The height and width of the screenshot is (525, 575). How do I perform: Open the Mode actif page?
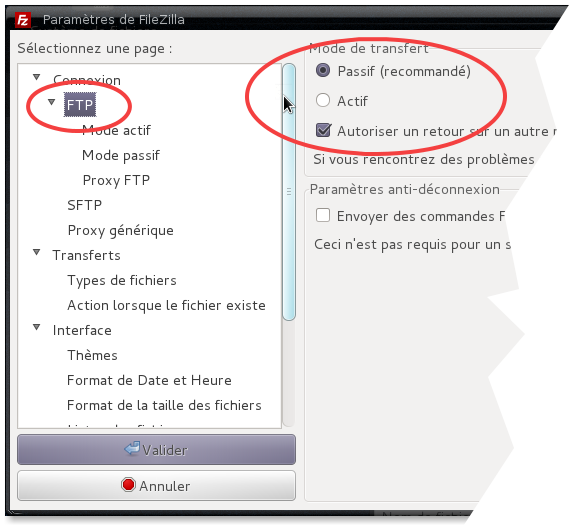pos(116,130)
